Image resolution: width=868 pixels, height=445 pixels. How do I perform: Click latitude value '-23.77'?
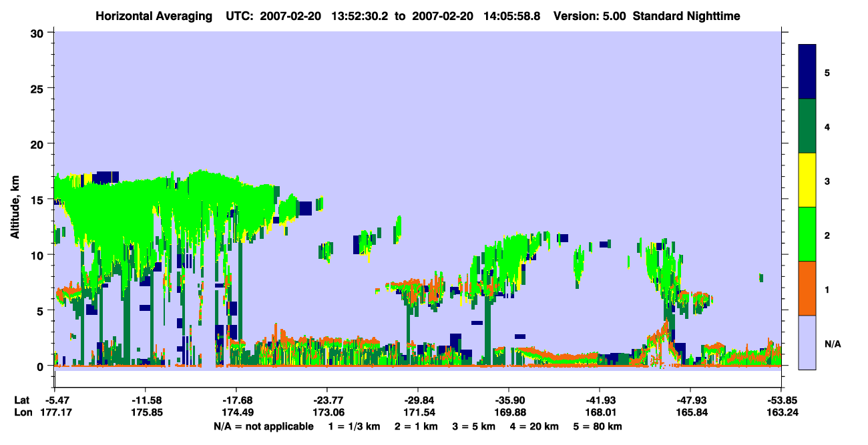(x=327, y=400)
